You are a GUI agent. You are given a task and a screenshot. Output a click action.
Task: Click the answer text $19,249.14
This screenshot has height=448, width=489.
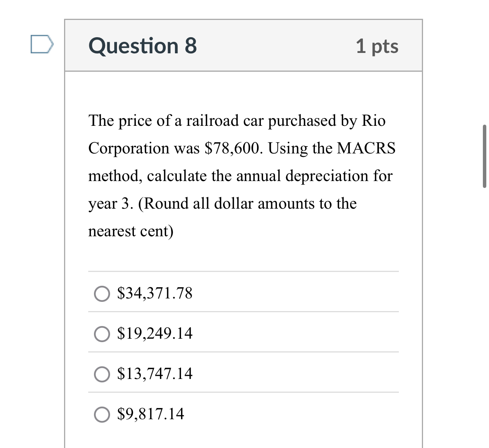tap(154, 333)
